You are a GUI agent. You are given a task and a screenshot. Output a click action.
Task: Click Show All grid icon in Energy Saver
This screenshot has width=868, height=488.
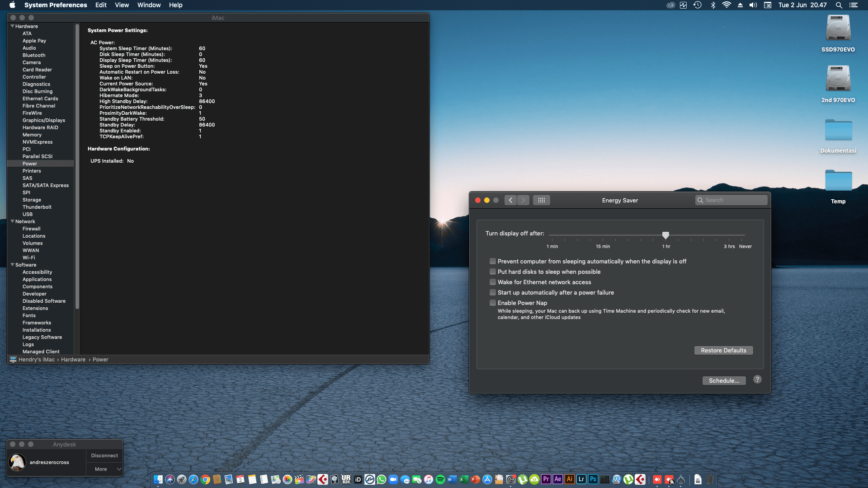[541, 200]
